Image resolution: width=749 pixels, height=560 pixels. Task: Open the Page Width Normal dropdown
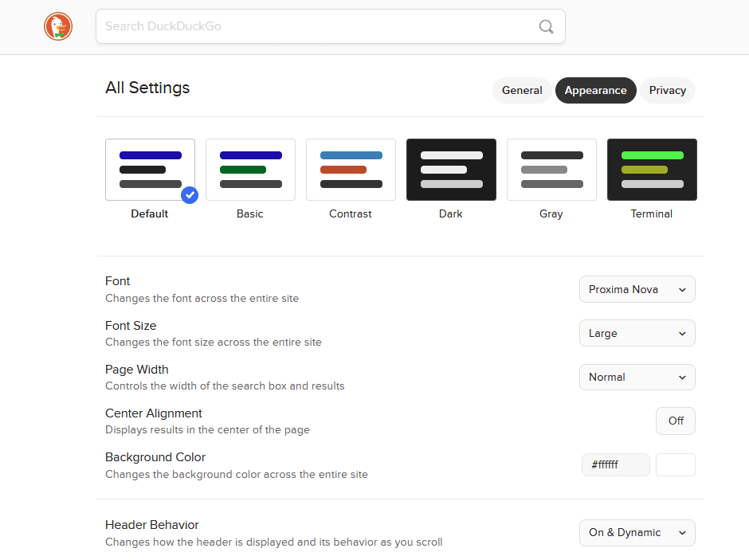[x=637, y=377]
